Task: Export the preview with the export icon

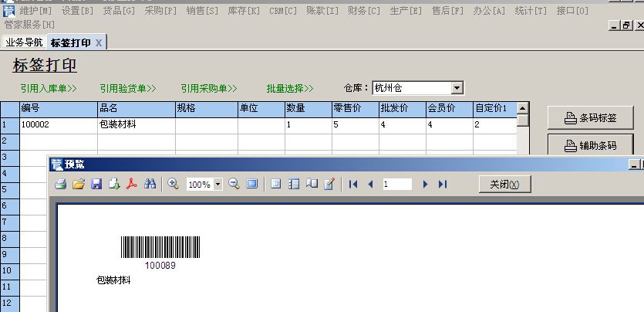Action: coord(114,184)
